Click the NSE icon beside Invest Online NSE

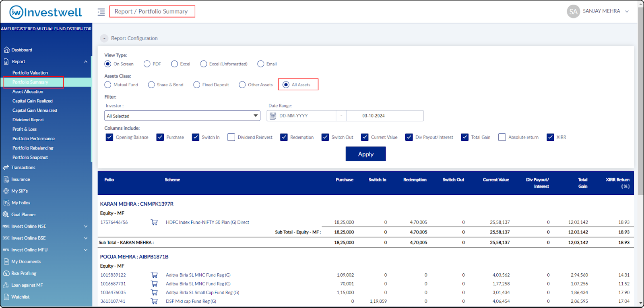(6, 227)
